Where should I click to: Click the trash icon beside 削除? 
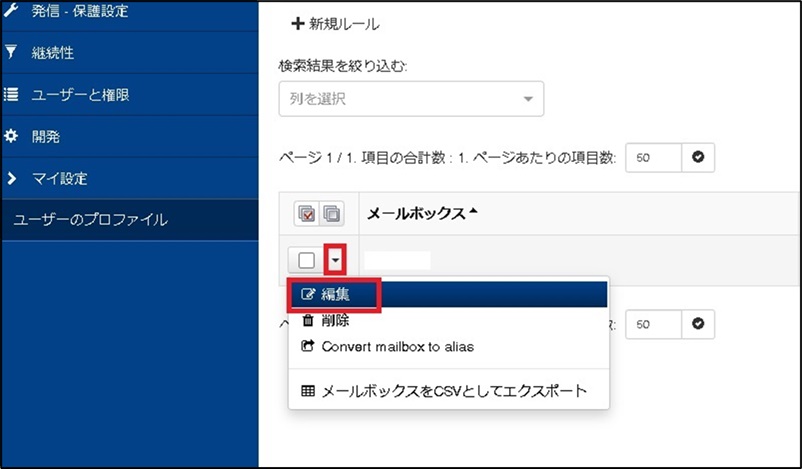click(x=308, y=321)
